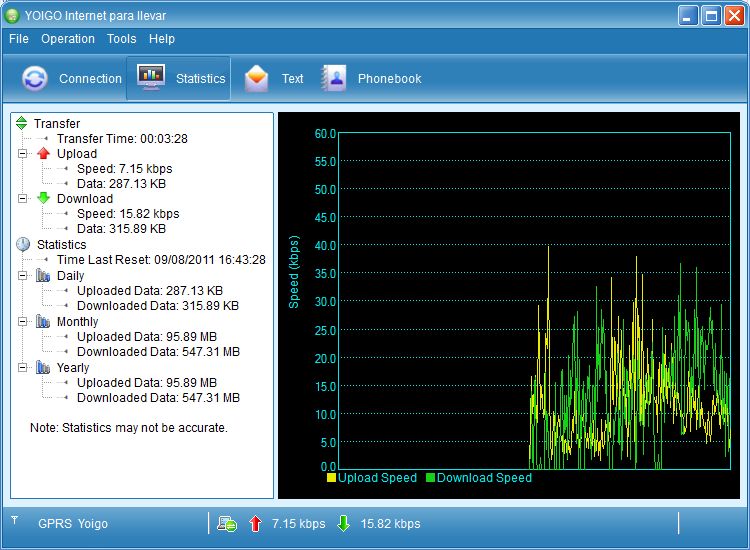Select Time Last Reset row

pos(161,260)
